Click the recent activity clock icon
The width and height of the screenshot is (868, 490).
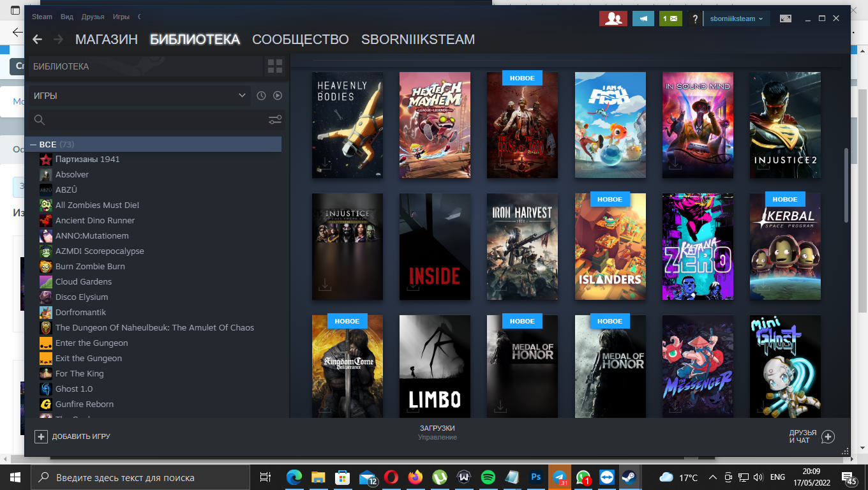pyautogui.click(x=261, y=96)
